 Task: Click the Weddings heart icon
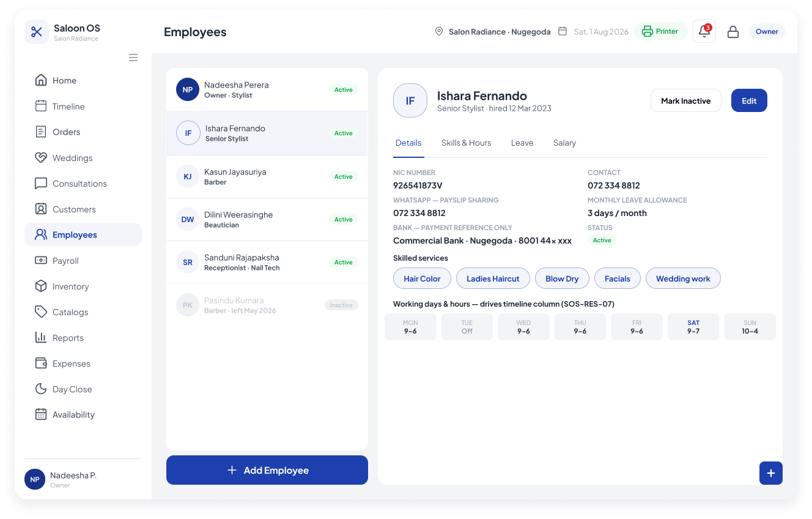(41, 157)
